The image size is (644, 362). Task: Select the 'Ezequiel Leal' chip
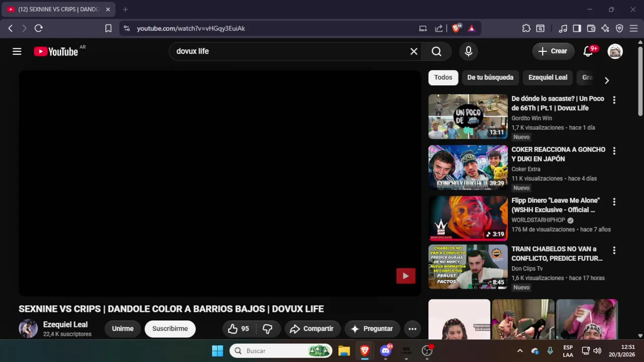point(547,77)
